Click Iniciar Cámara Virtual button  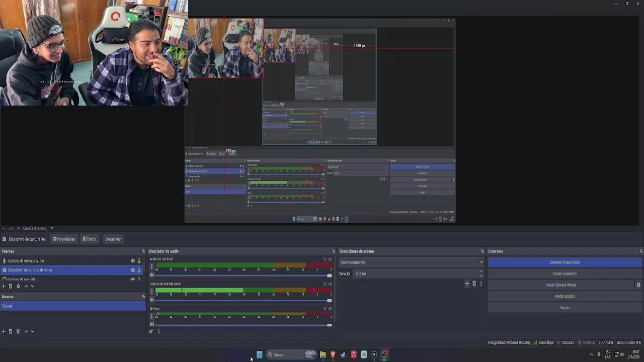tap(561, 285)
